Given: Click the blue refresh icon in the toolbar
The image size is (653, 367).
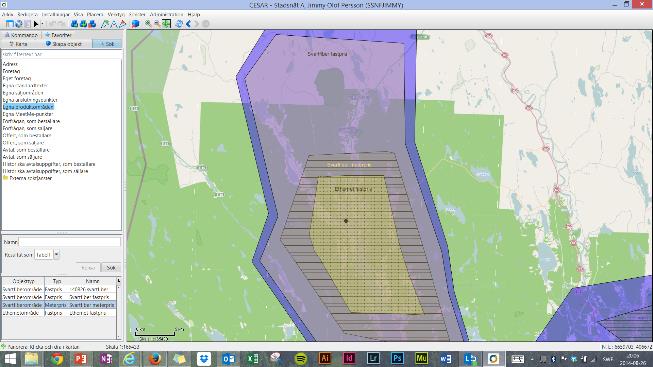Looking at the screenshot, I should pyautogui.click(x=179, y=24).
